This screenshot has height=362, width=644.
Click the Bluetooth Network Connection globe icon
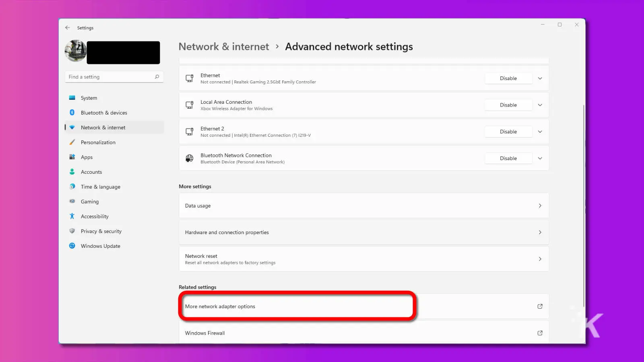click(189, 158)
